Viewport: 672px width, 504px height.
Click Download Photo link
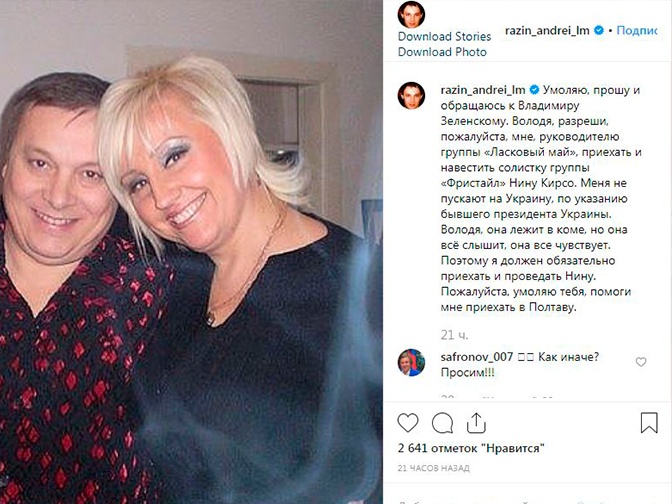[x=442, y=52]
